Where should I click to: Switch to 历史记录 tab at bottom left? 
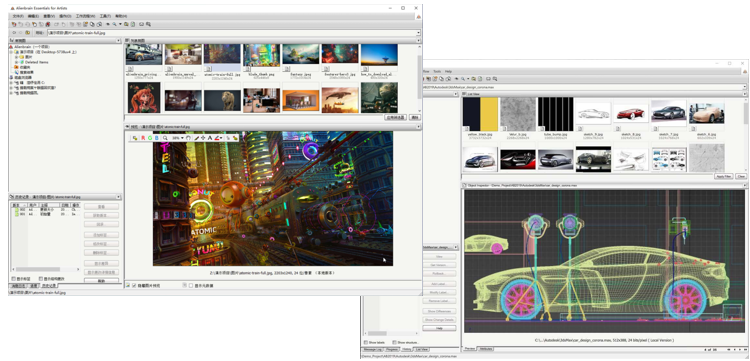tap(49, 286)
